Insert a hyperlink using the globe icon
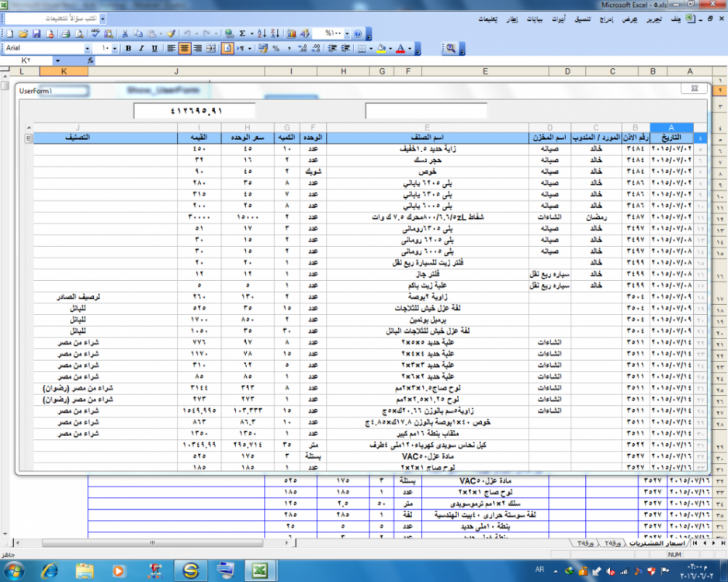The height and width of the screenshot is (582, 728). [x=229, y=34]
